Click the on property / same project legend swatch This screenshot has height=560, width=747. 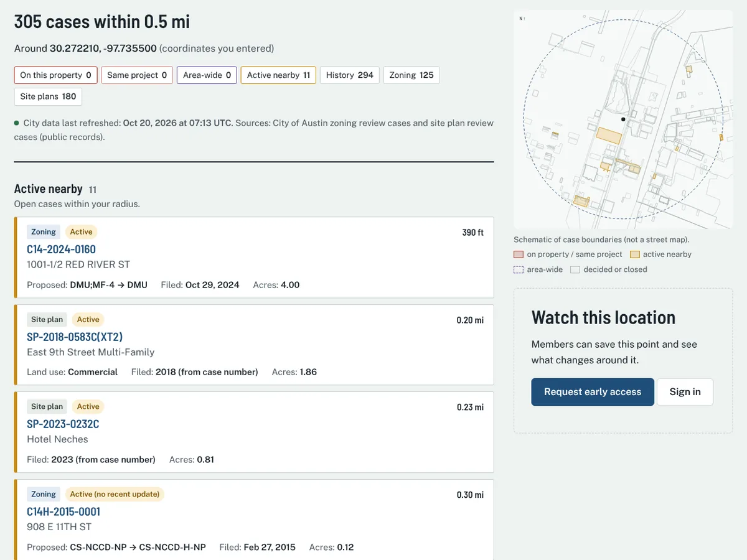(x=519, y=254)
